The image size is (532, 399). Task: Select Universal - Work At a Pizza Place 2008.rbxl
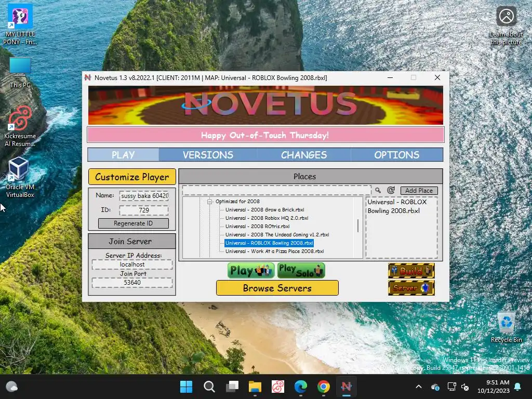274,251
